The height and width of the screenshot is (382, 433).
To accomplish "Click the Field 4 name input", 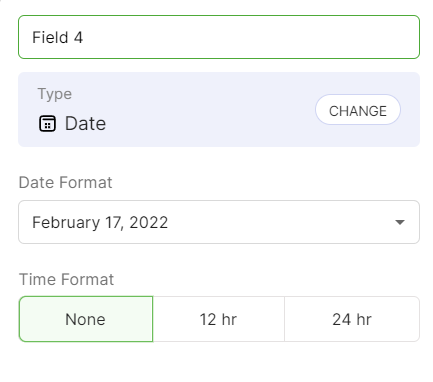I will click(219, 37).
